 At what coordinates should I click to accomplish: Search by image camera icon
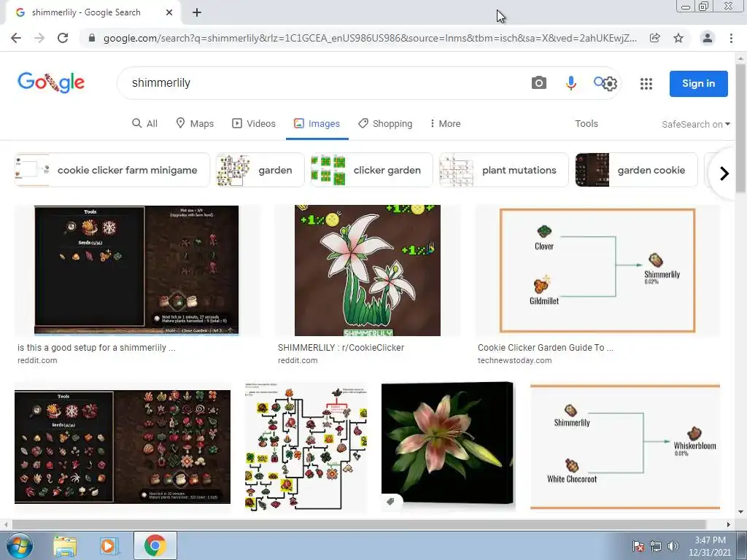point(539,83)
